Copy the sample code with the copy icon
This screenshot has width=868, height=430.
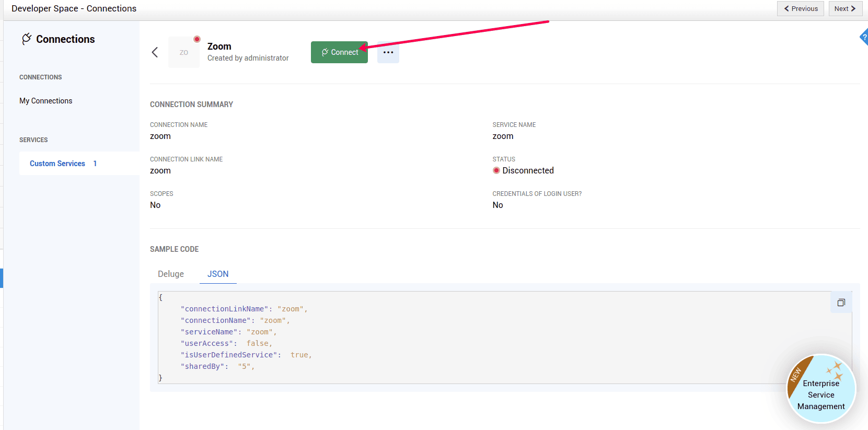(x=841, y=303)
